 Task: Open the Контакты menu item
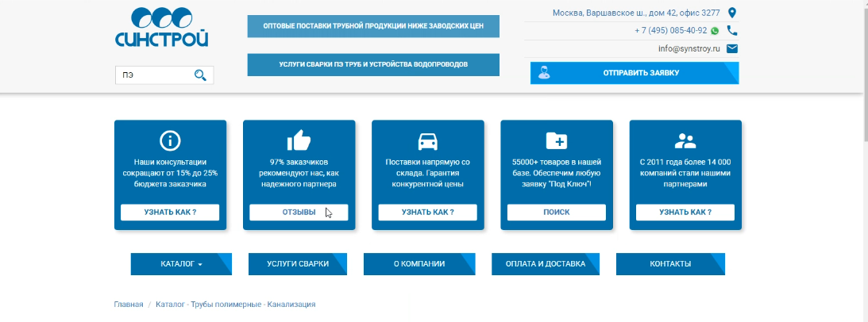click(670, 264)
